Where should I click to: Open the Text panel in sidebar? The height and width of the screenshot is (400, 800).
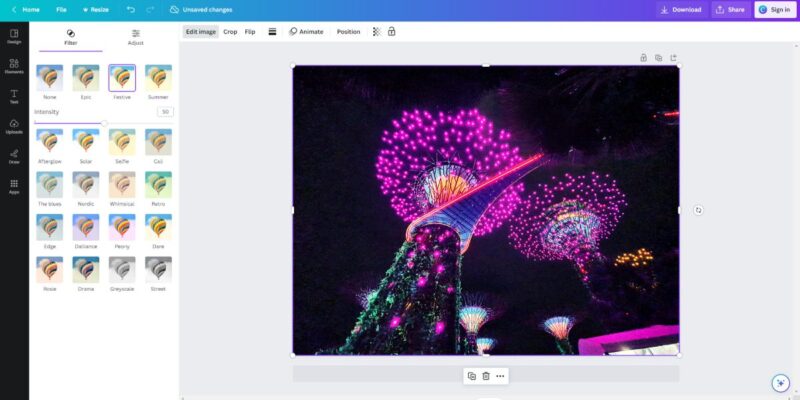14,97
